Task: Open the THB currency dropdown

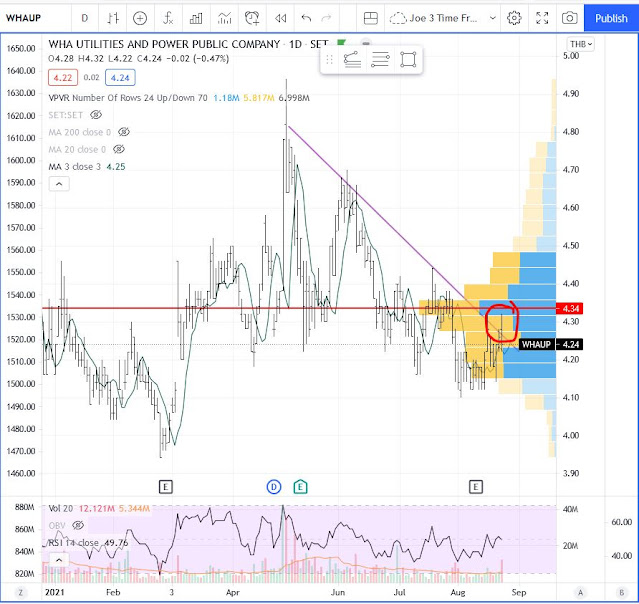Action: point(581,44)
